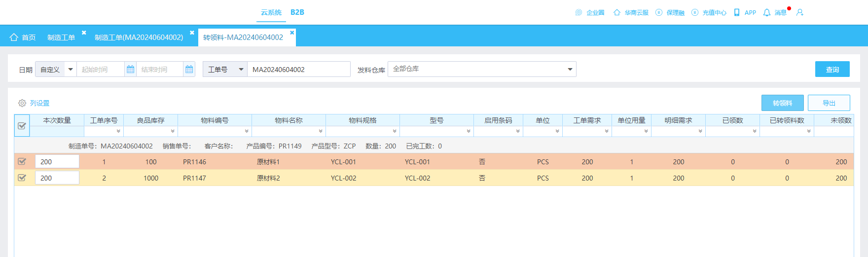Click the 起始时间 start date field
Viewport: 868px width, 257px height.
(x=101, y=69)
